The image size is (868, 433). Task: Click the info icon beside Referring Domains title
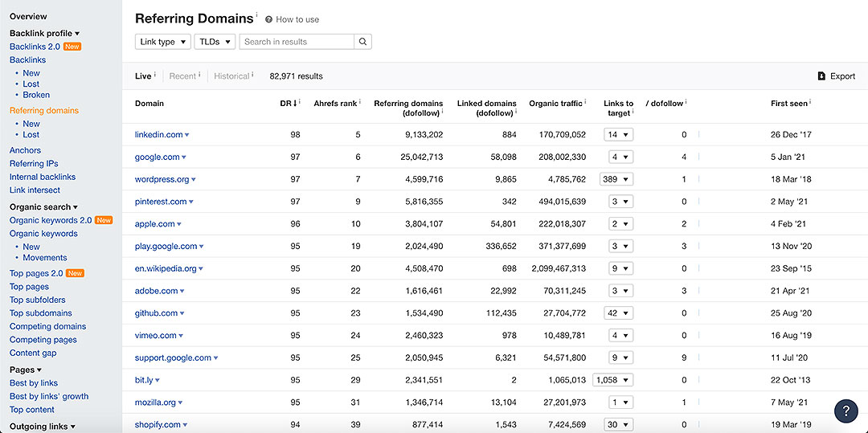point(256,15)
